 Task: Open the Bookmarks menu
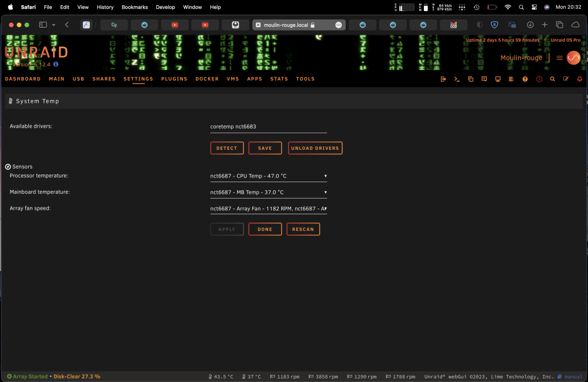135,7
